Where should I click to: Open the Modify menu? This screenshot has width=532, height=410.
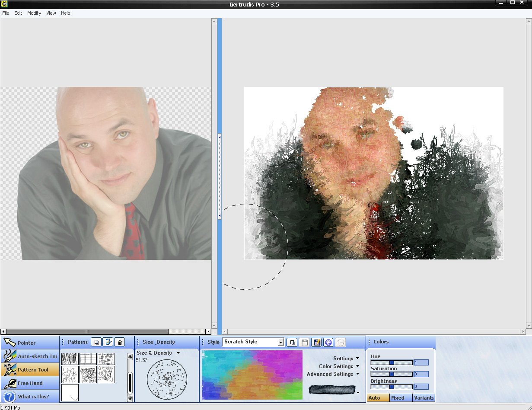34,13
